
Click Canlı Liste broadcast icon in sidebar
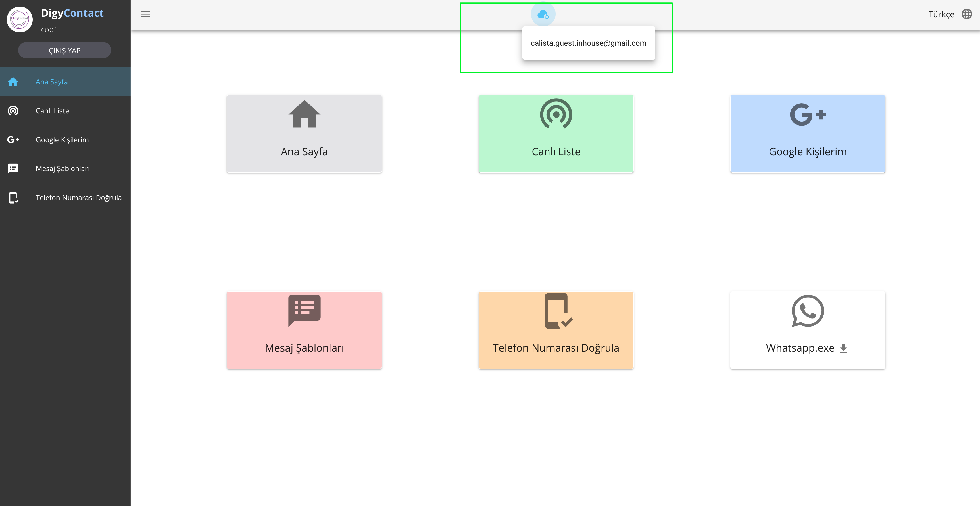pyautogui.click(x=13, y=111)
